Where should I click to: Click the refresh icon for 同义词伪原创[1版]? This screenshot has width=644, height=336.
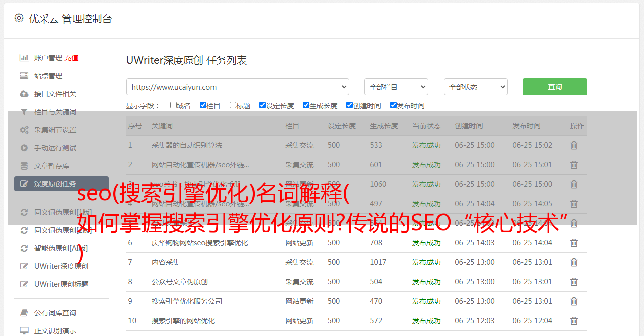pyautogui.click(x=24, y=212)
